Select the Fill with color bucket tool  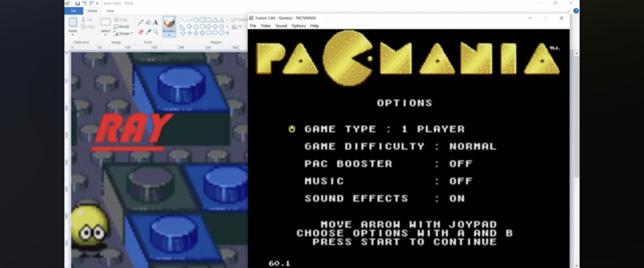pyautogui.click(x=148, y=22)
